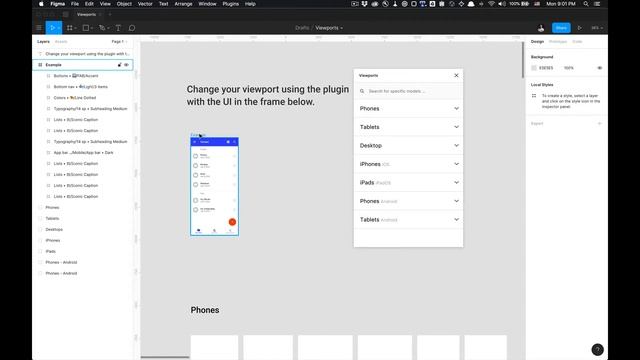Open the Figma main hamburger menu

39,28
